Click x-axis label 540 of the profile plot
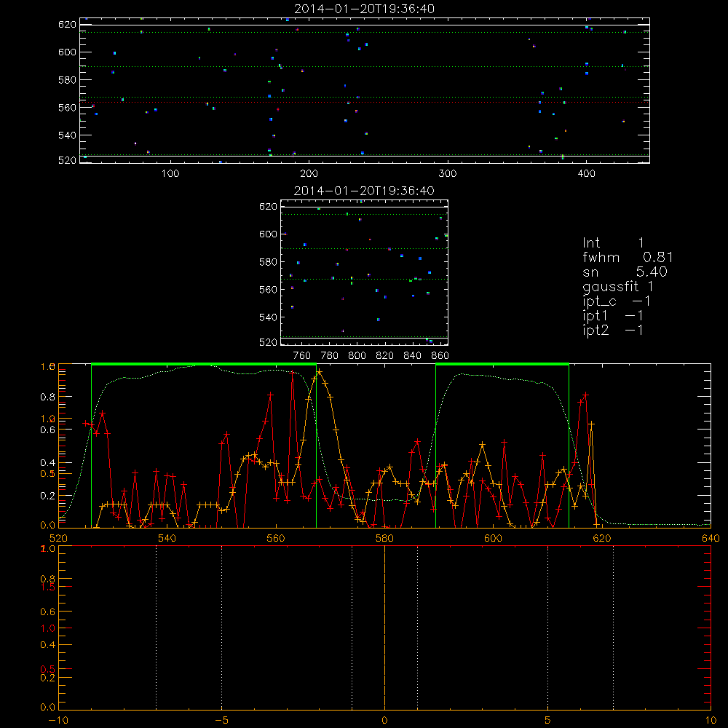The width and height of the screenshot is (728, 728). click(167, 538)
